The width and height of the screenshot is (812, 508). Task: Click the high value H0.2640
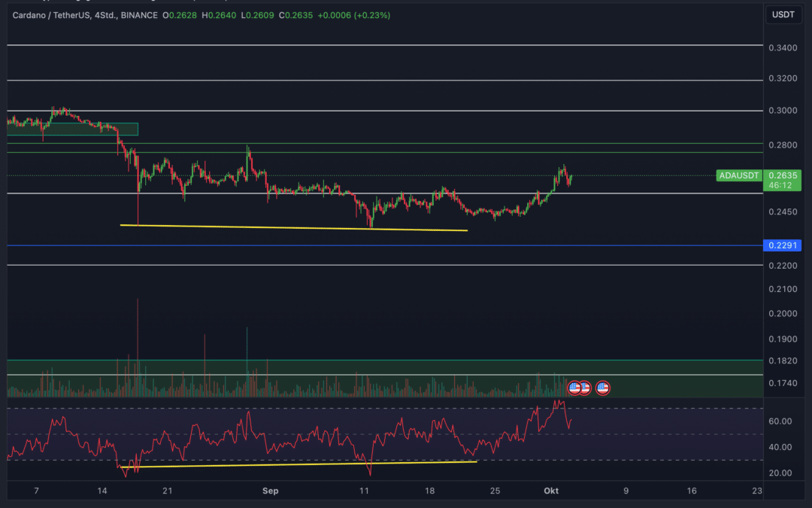[x=219, y=16]
